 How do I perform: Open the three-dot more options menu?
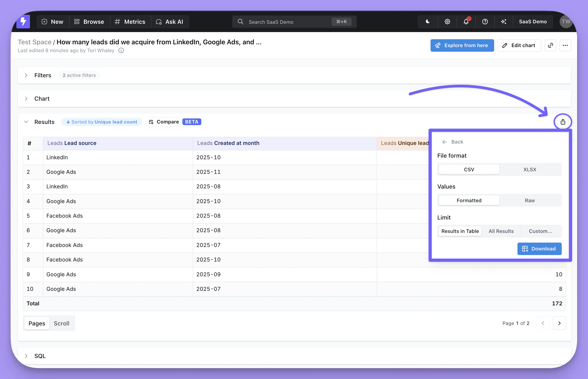coord(565,45)
